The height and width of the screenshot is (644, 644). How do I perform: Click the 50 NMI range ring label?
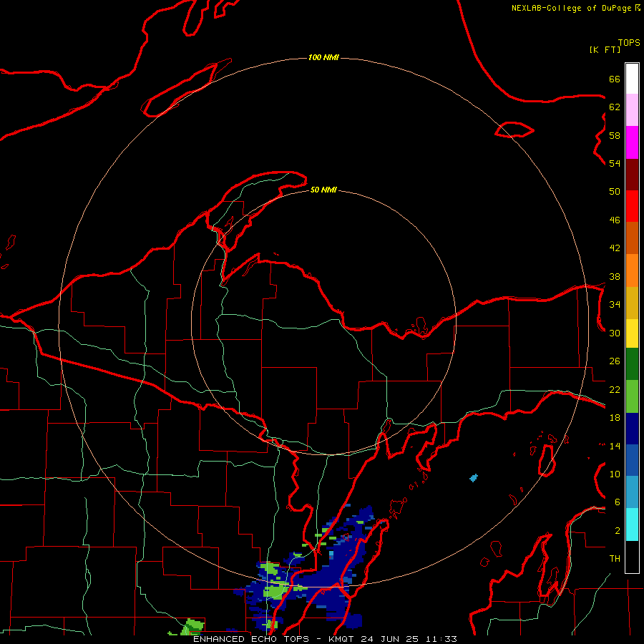pos(323,190)
